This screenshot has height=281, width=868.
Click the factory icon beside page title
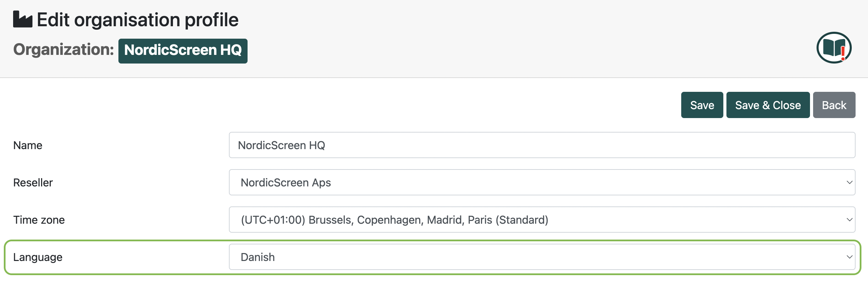(23, 19)
